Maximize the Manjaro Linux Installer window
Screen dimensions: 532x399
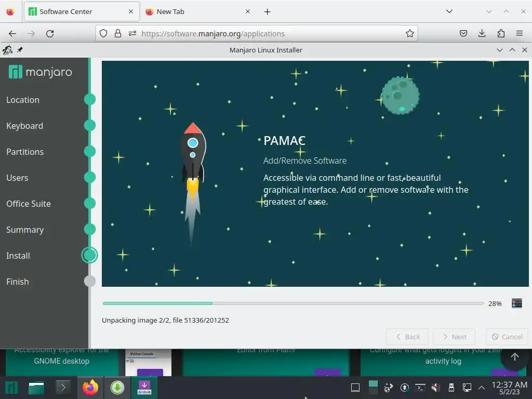coord(512,50)
